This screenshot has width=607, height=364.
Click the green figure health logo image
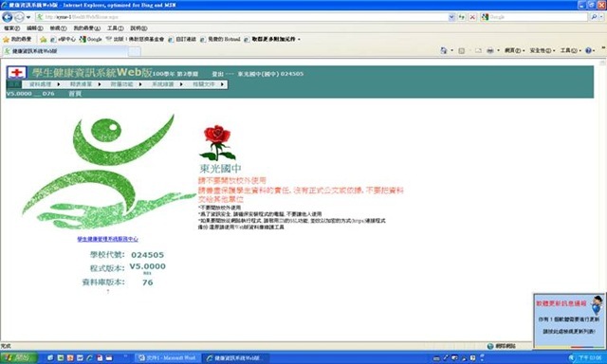[108, 173]
